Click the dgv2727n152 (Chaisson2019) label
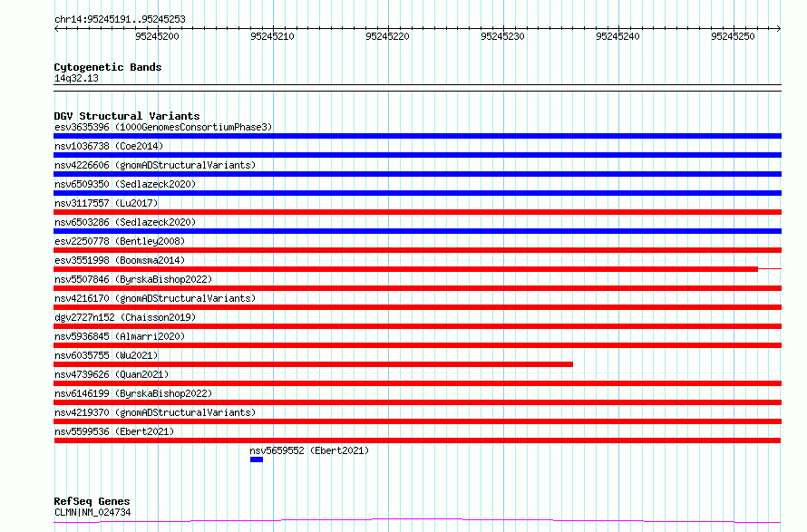 click(125, 317)
